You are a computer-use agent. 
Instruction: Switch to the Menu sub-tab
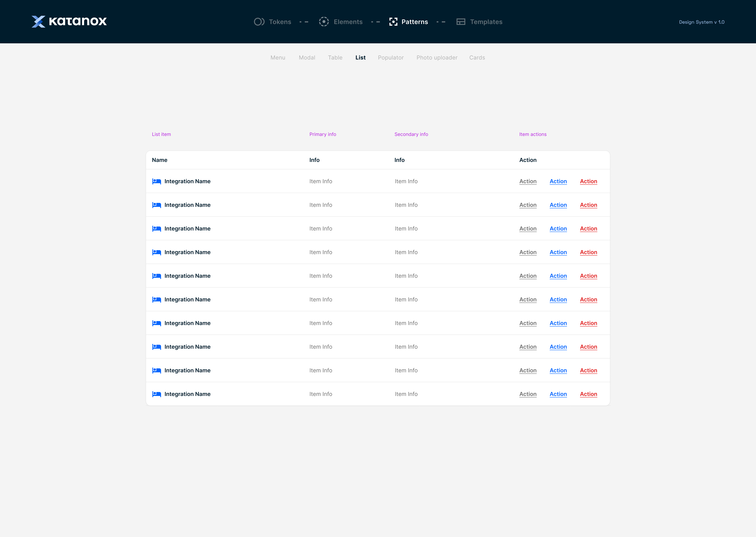(278, 58)
